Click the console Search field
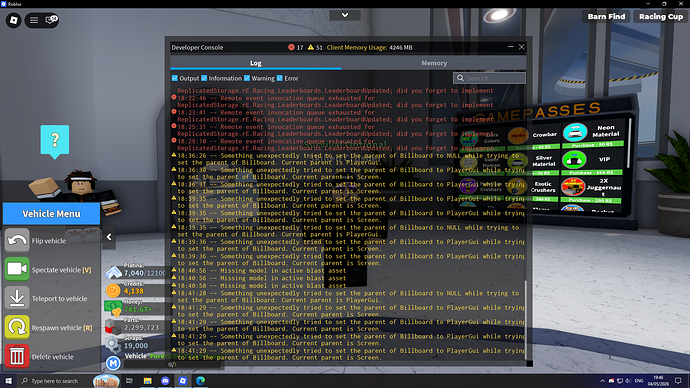The image size is (690, 388). (x=489, y=78)
